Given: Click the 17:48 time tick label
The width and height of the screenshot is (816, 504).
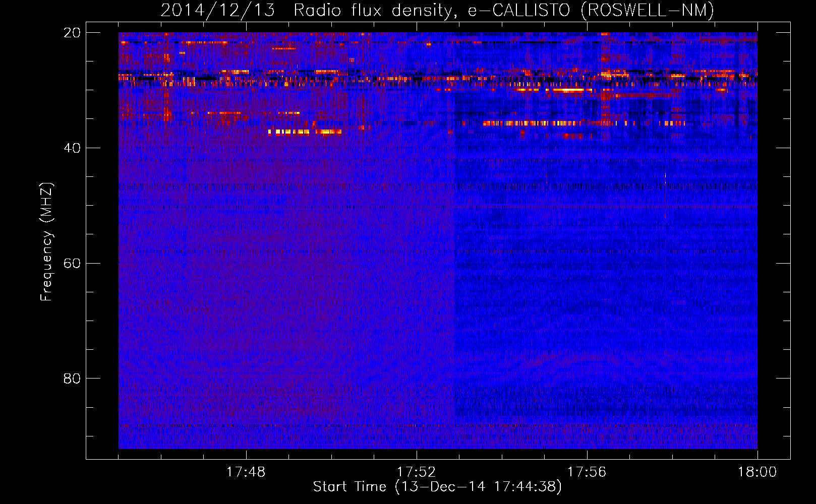Looking at the screenshot, I should 246,472.
